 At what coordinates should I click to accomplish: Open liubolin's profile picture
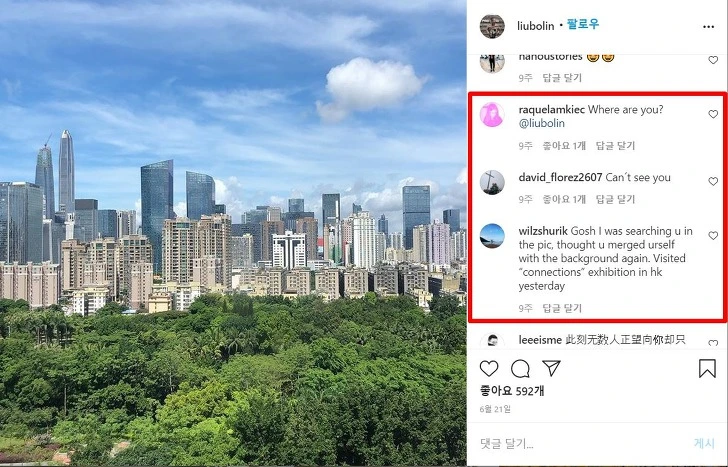(492, 26)
